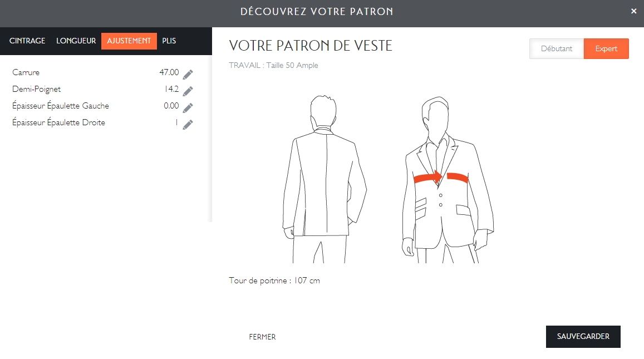
Task: Click pencil icon next to Demi-Poignet
Action: (188, 91)
